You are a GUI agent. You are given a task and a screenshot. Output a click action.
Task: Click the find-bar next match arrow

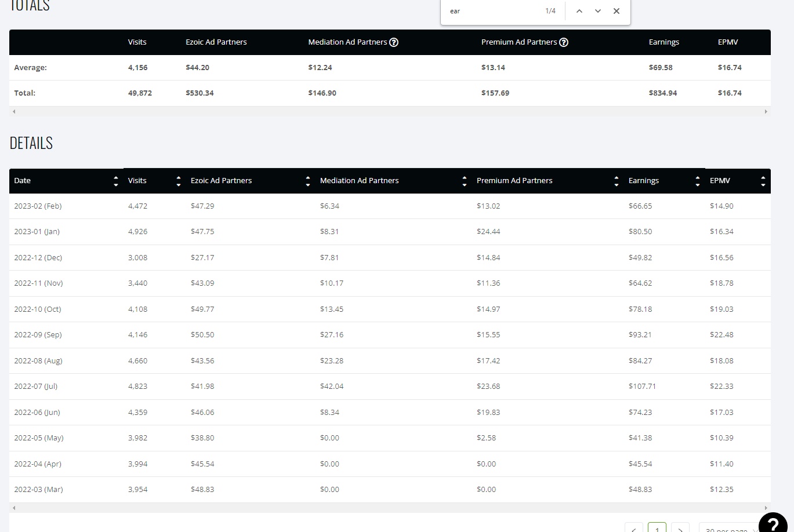[x=597, y=11]
